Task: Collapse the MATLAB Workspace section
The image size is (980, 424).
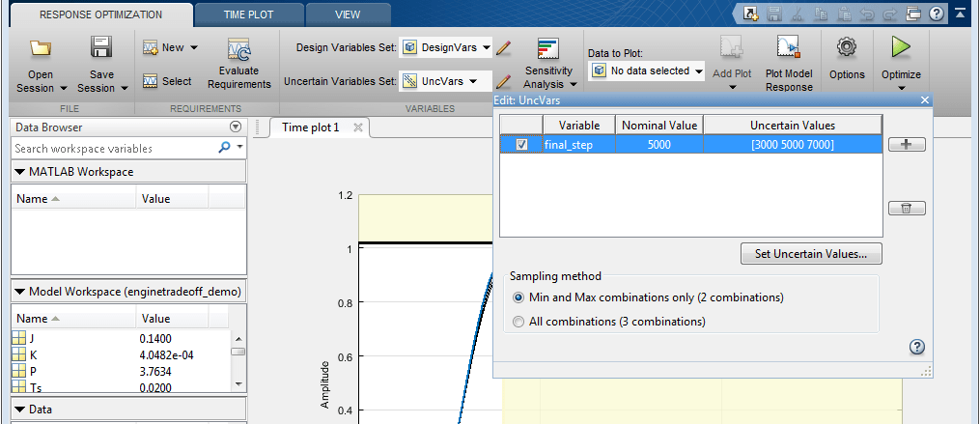Action: 21,172
